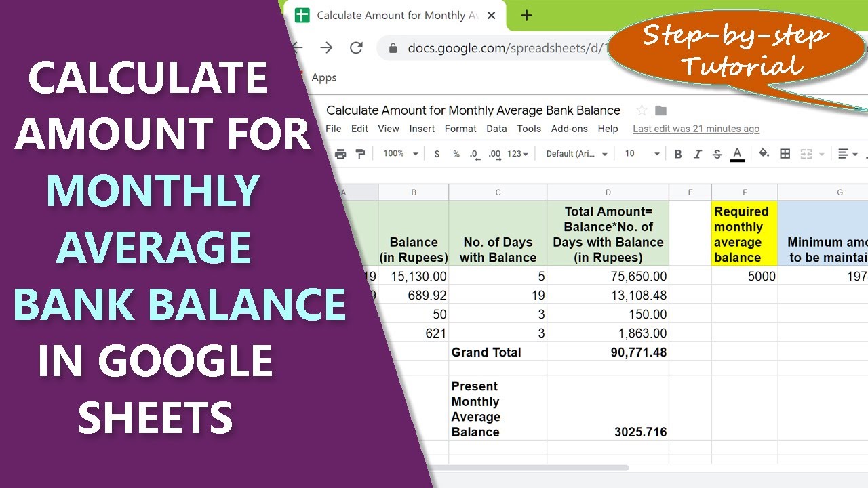Click the merge cells icon

point(806,154)
